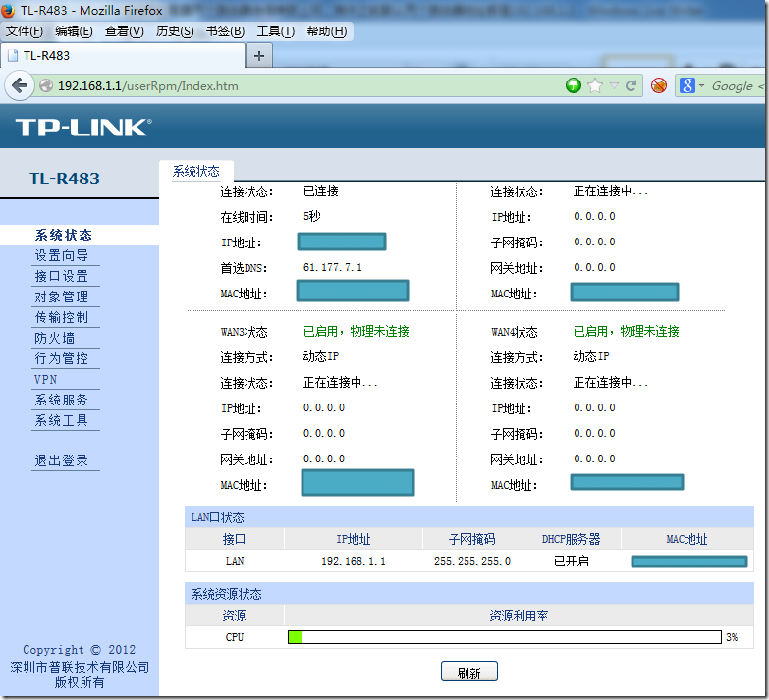Open VPN in the sidebar
This screenshot has height=700, width=769.
tap(45, 379)
